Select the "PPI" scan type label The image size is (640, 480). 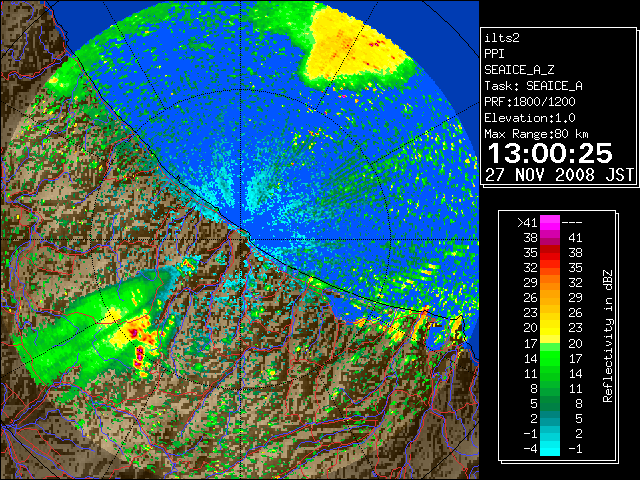[x=494, y=54]
